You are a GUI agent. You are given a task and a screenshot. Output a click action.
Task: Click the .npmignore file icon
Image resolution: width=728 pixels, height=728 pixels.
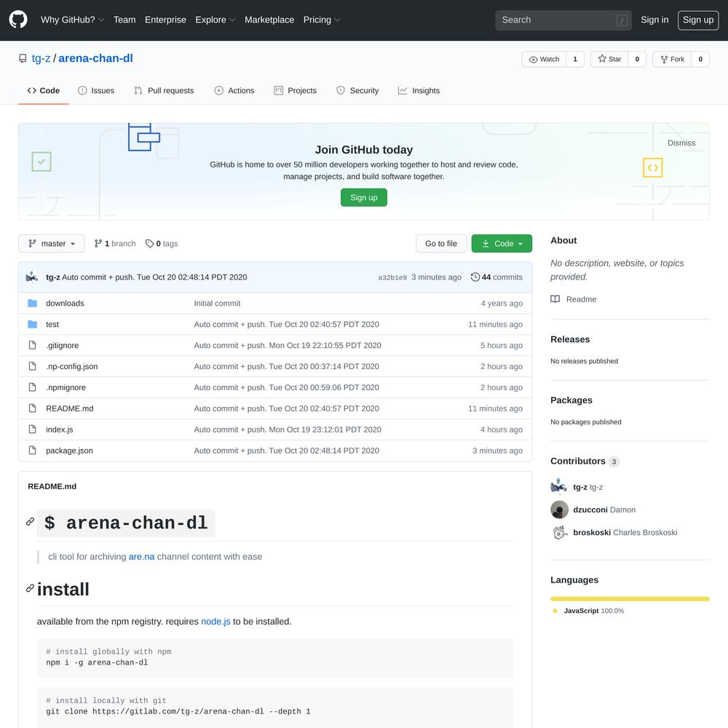(x=33, y=387)
